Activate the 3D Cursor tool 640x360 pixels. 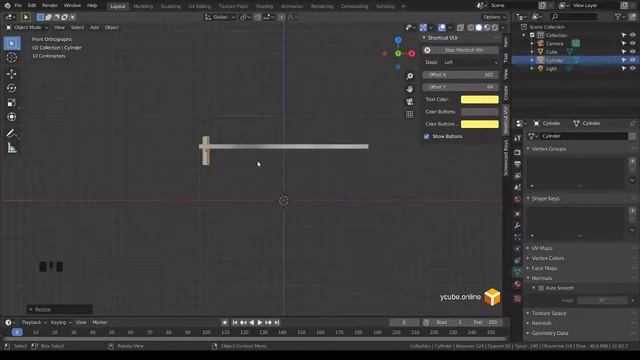click(x=12, y=58)
